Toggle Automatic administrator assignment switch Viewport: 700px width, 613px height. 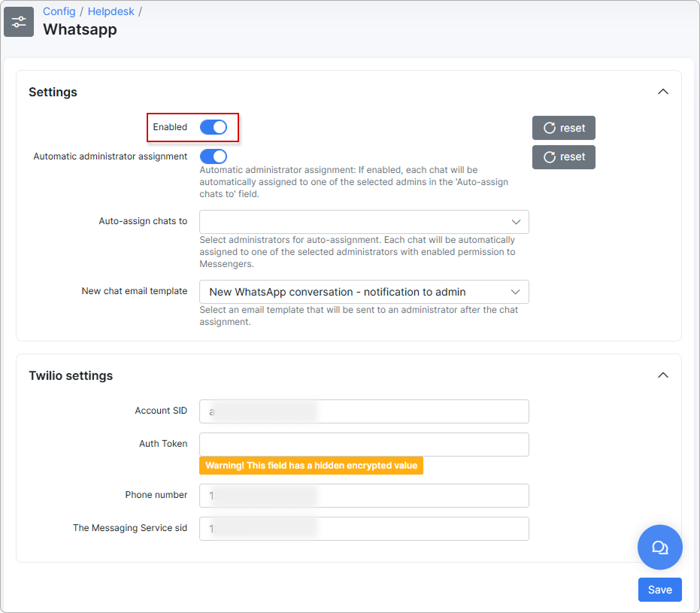tap(214, 156)
